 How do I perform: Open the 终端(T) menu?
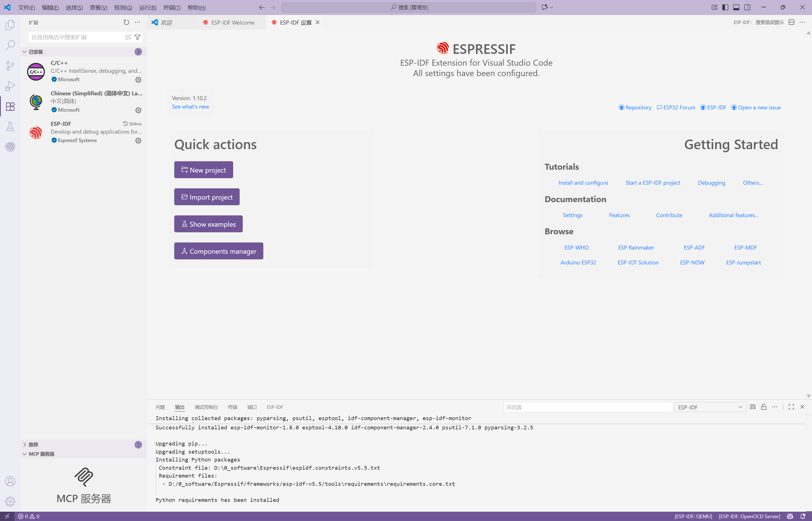[172, 7]
